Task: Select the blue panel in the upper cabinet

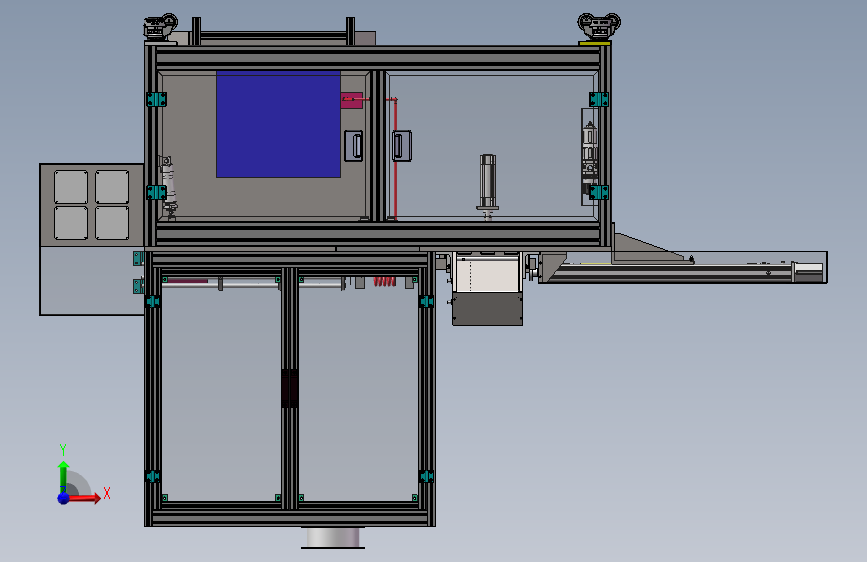Action: 278,124
